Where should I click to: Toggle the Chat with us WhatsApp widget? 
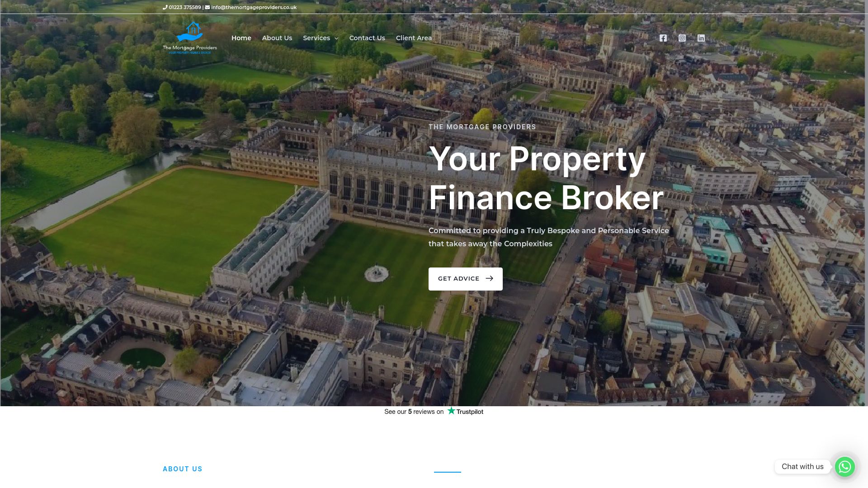click(x=845, y=467)
